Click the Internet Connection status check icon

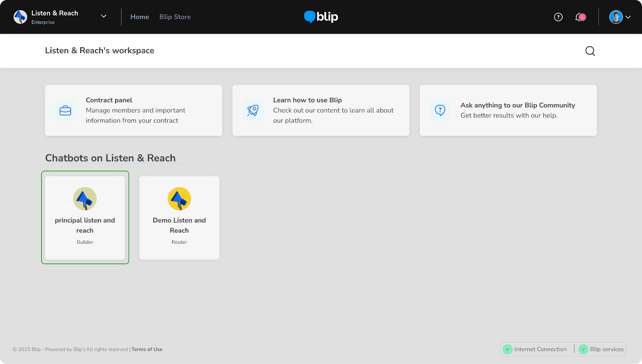point(508,349)
